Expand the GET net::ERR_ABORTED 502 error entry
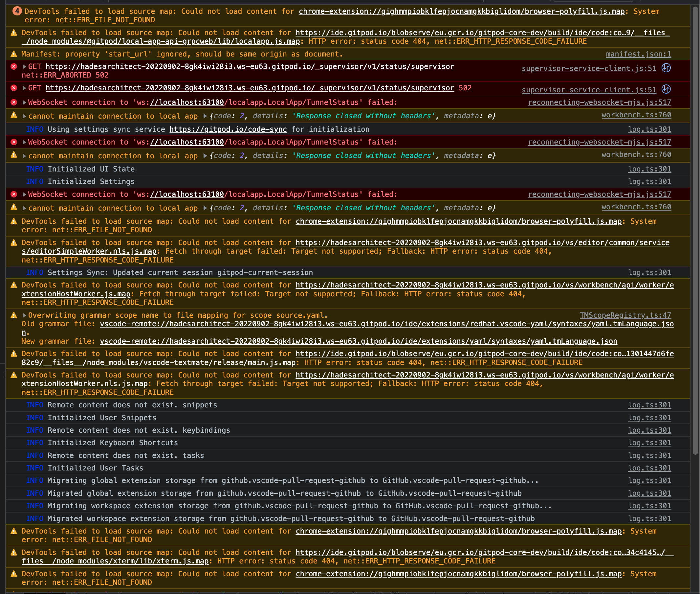Screen dimensions: 700x594 coord(24,67)
